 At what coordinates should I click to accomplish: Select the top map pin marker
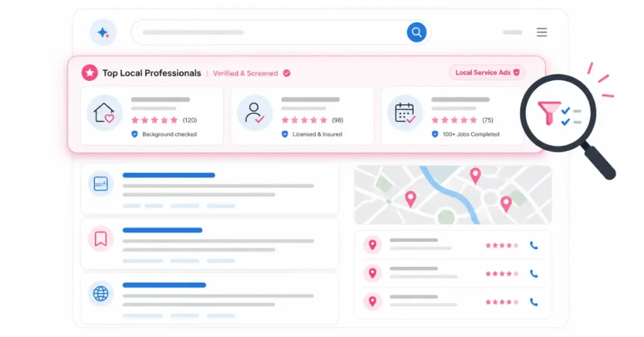point(475,175)
